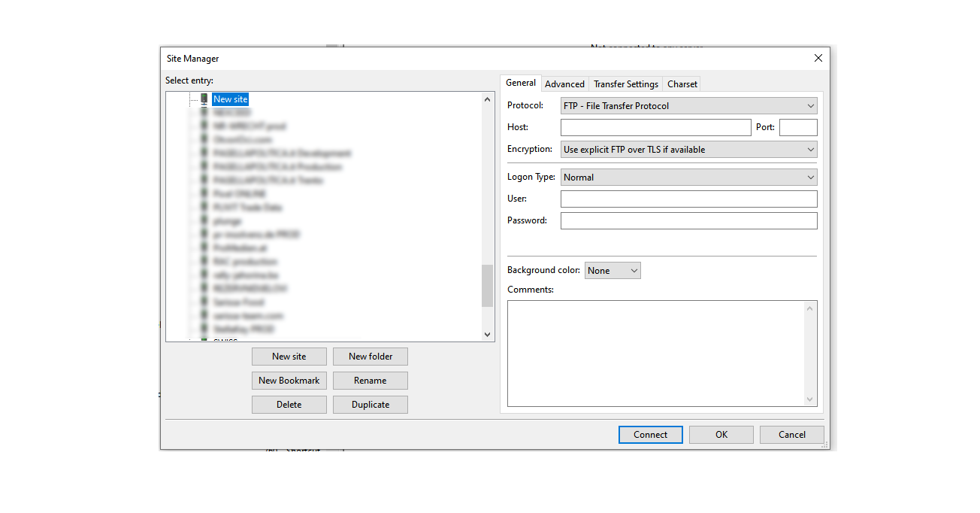Duplicate the selected site entry
Image resolution: width=980 pixels, height=513 pixels.
point(371,405)
